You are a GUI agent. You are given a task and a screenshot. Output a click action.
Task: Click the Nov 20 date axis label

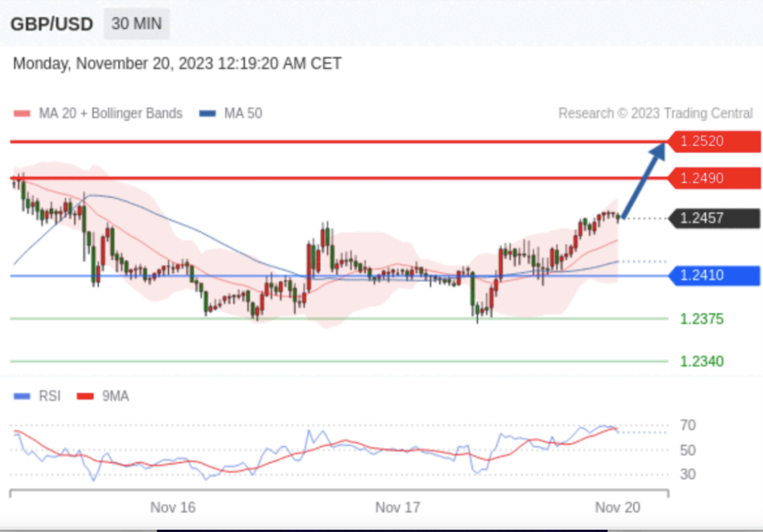coord(618,507)
